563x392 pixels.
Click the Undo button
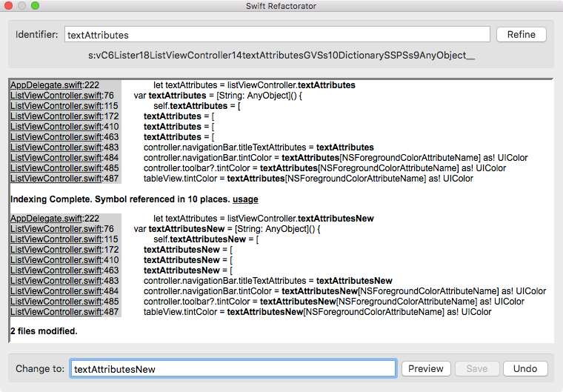(525, 368)
